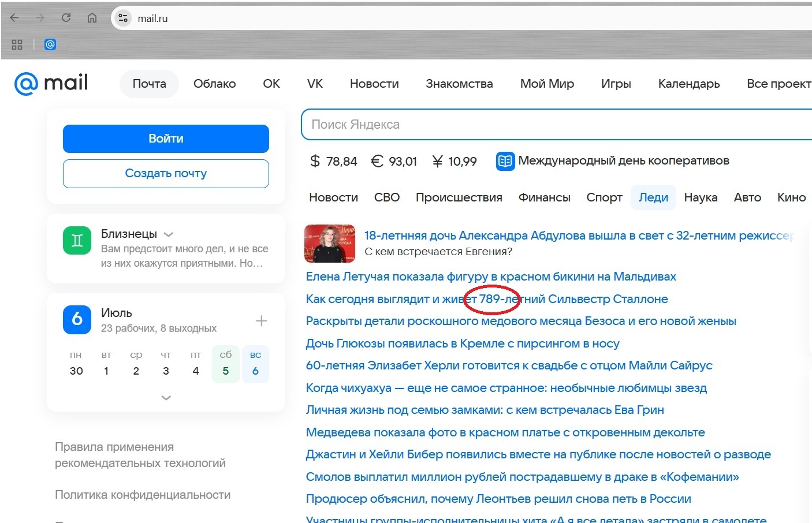The height and width of the screenshot is (523, 812).
Task: Open Элизабет Херли wedding news link
Action: [509, 365]
